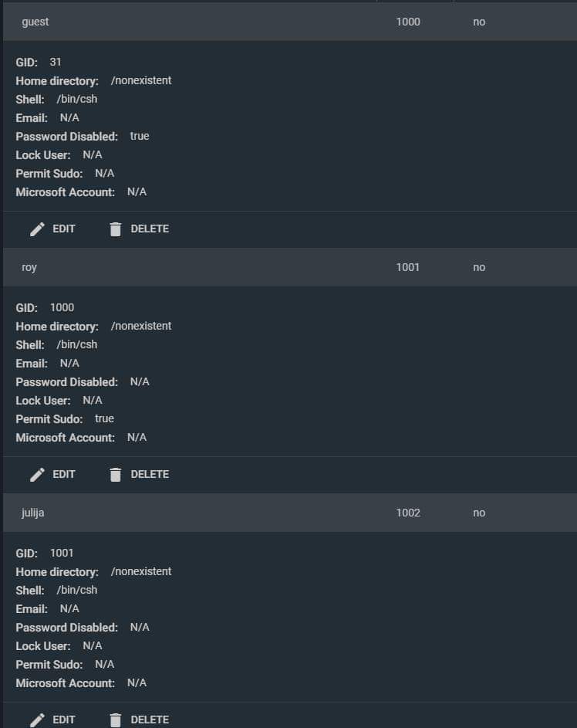Select guest's /nonexistent home directory value
This screenshot has height=728, width=577.
coord(141,80)
